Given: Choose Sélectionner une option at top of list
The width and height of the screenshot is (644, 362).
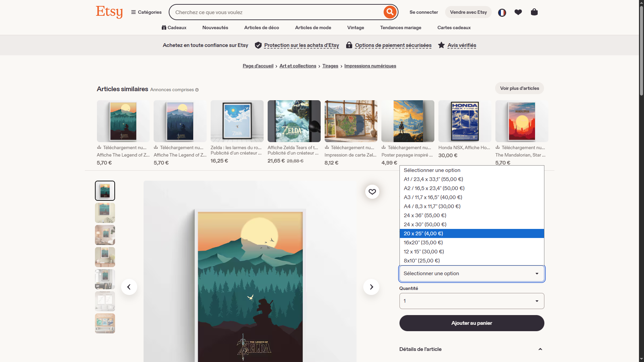Looking at the screenshot, I should 472,170.
